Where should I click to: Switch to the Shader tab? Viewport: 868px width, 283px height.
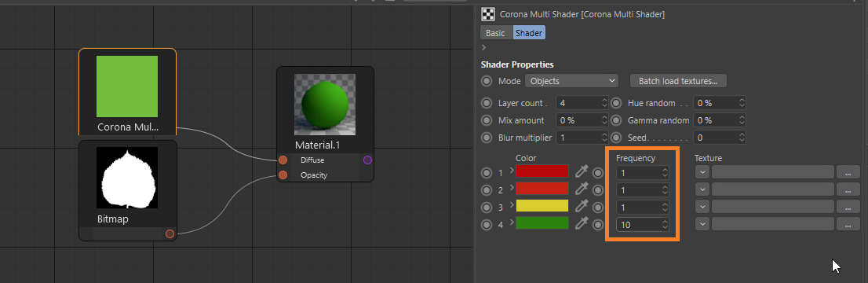point(529,33)
